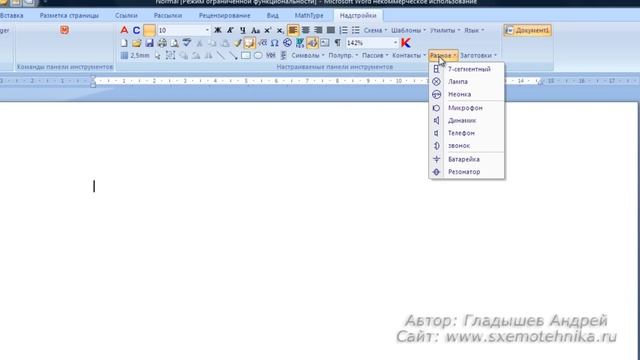The width and height of the screenshot is (640, 360).
Task: Toggle italic formatting (К)
Action: click(x=230, y=30)
